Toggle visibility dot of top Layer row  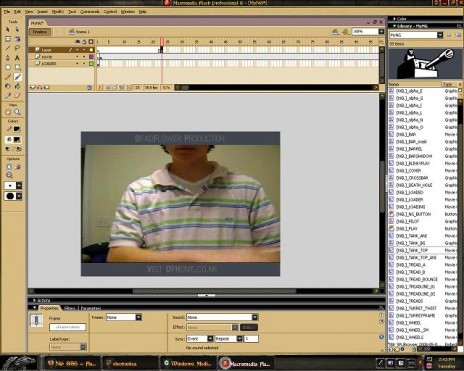point(77,50)
